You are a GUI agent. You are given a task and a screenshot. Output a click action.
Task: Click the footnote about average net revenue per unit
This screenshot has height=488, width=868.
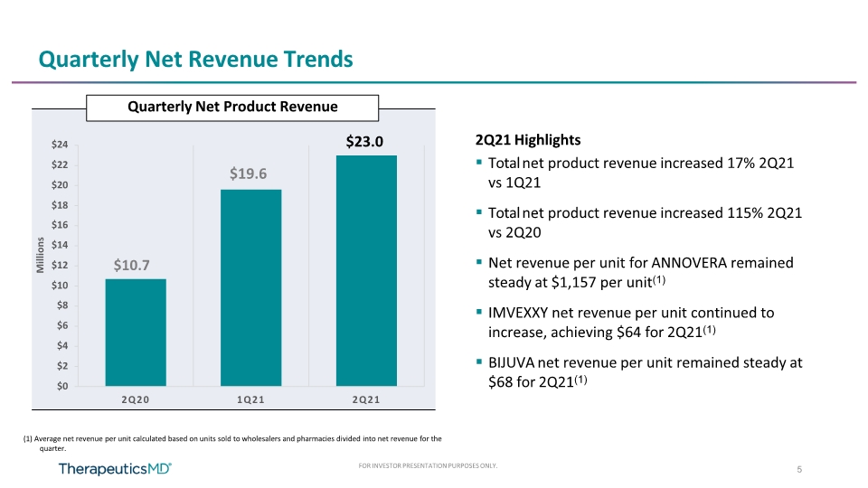[232, 443]
